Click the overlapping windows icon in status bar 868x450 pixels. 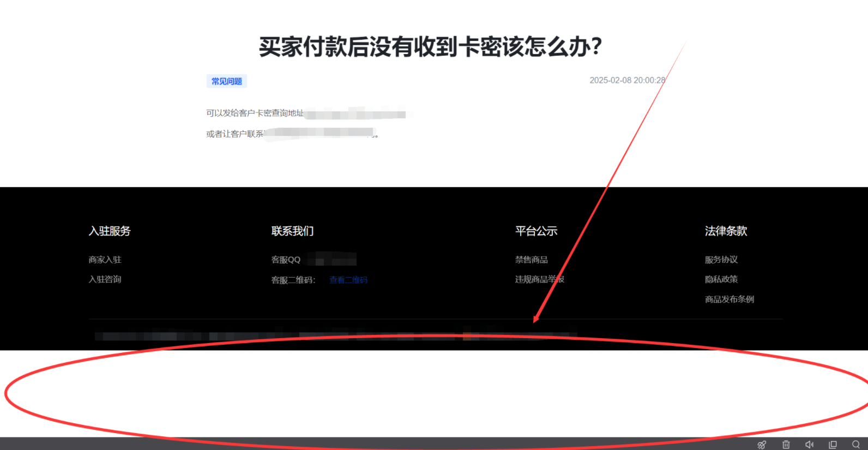(833, 445)
